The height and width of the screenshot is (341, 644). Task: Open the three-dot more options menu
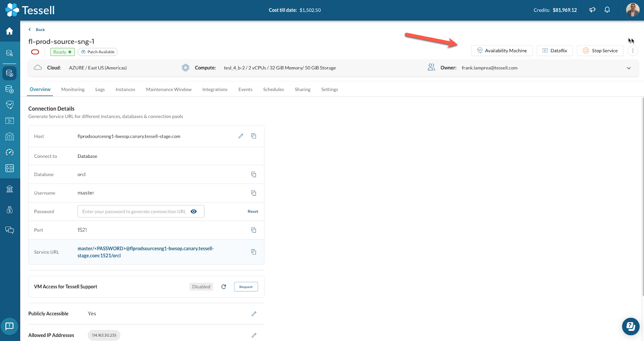tap(633, 51)
